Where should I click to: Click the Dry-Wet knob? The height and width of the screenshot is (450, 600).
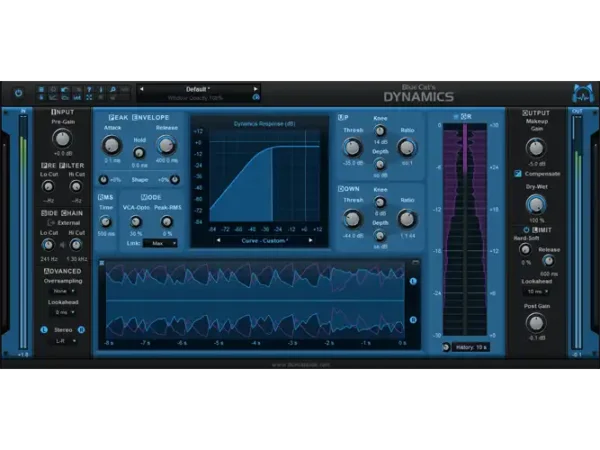pyautogui.click(x=536, y=204)
